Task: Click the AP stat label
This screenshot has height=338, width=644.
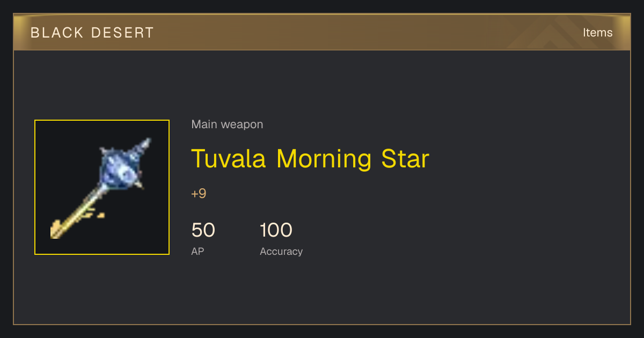Action: [x=197, y=251]
